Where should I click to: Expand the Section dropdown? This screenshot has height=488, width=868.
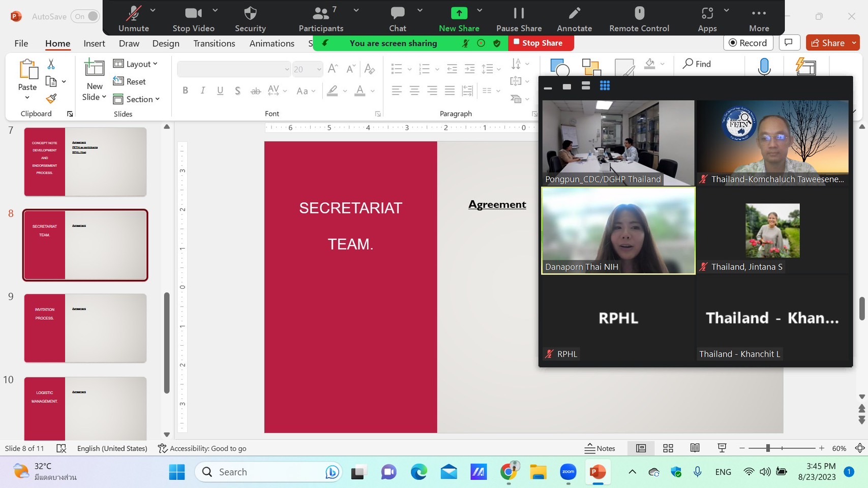[x=136, y=99]
